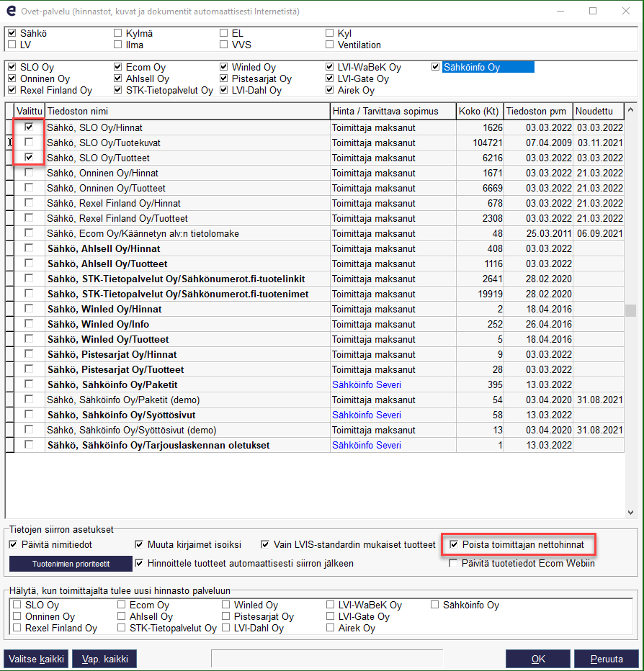The image size is (644, 671).
Task: Click the Valitse kaikki button
Action: coord(37,659)
